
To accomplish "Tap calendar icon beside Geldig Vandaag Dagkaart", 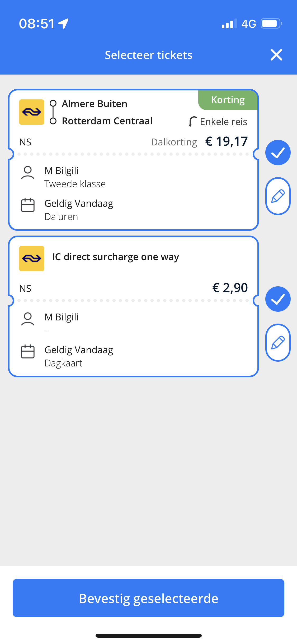I will point(28,351).
